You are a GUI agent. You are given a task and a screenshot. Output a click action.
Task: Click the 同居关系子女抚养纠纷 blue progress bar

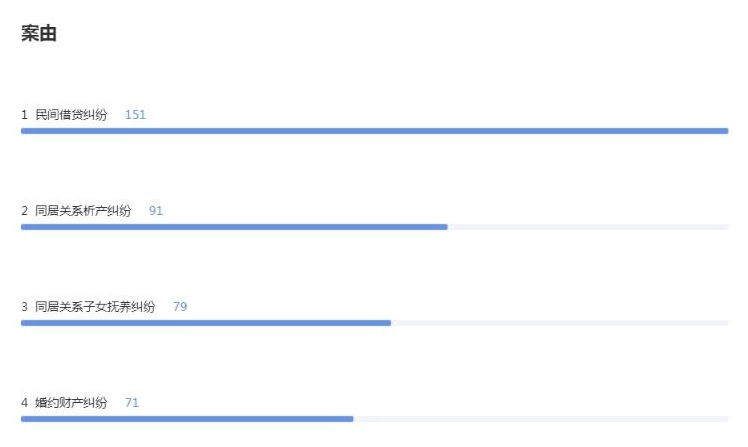tap(206, 323)
